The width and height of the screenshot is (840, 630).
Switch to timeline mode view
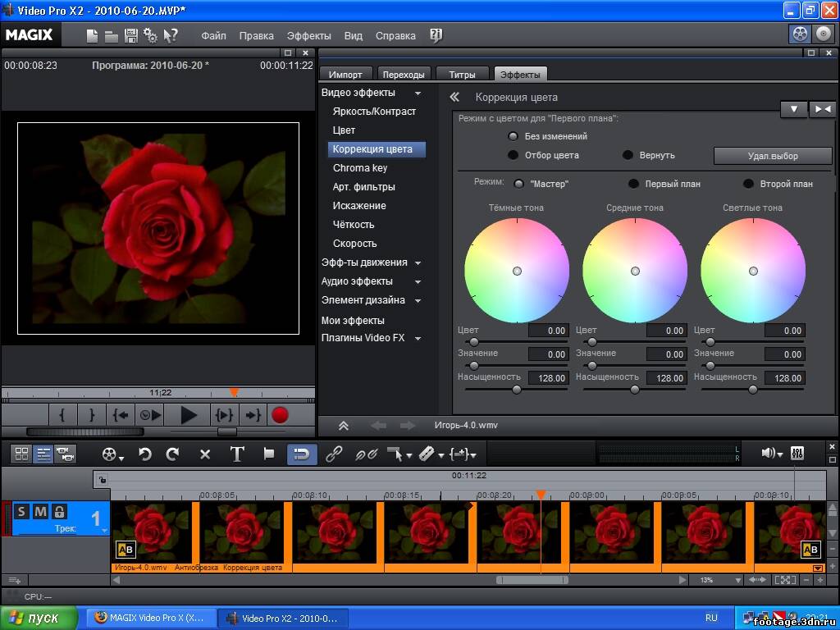pos(43,454)
